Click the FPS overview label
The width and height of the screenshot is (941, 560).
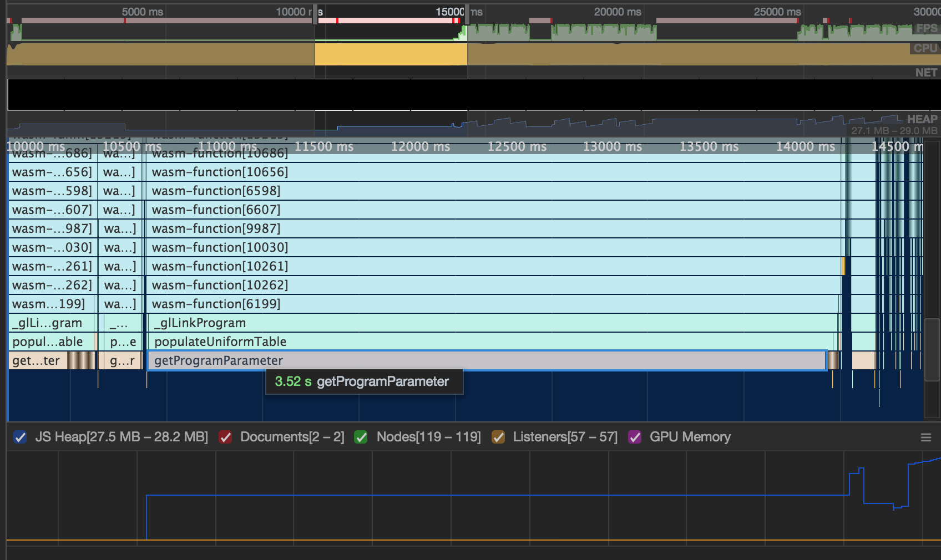(x=927, y=28)
